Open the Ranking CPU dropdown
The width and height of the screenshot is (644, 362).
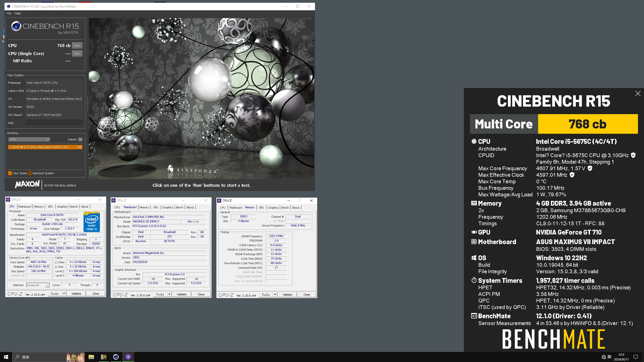coord(29,140)
